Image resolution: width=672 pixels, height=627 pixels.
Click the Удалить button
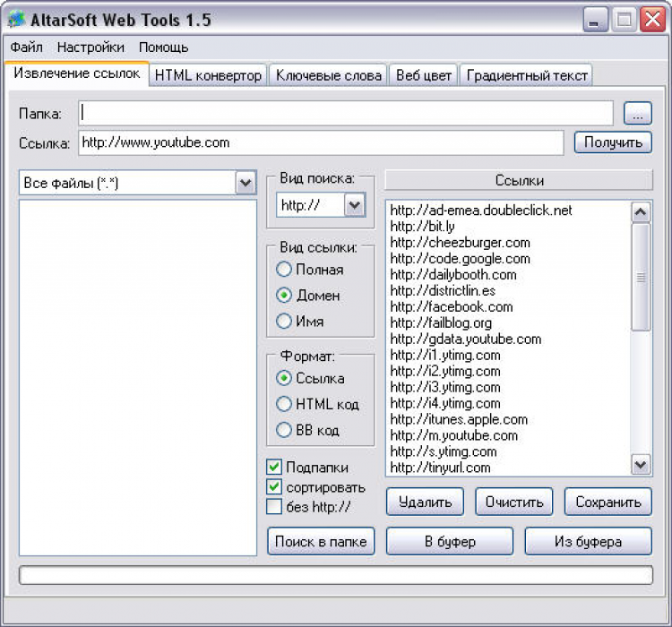tap(425, 502)
